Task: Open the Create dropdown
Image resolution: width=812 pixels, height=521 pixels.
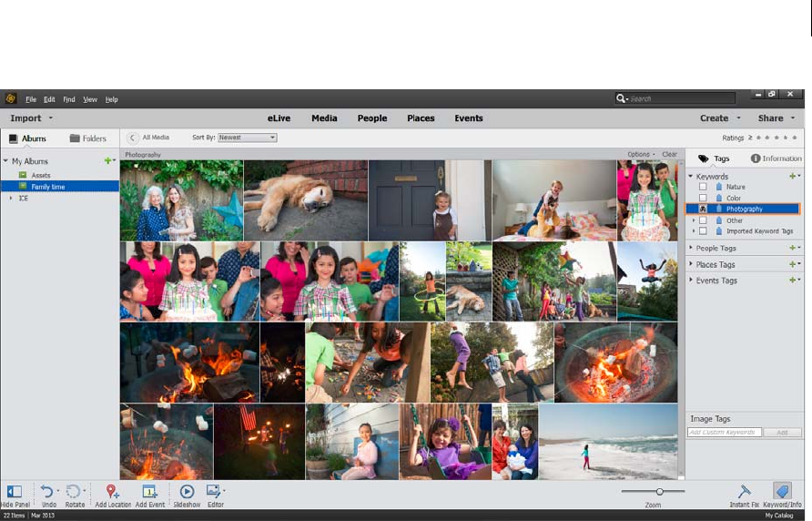Action: 720,118
